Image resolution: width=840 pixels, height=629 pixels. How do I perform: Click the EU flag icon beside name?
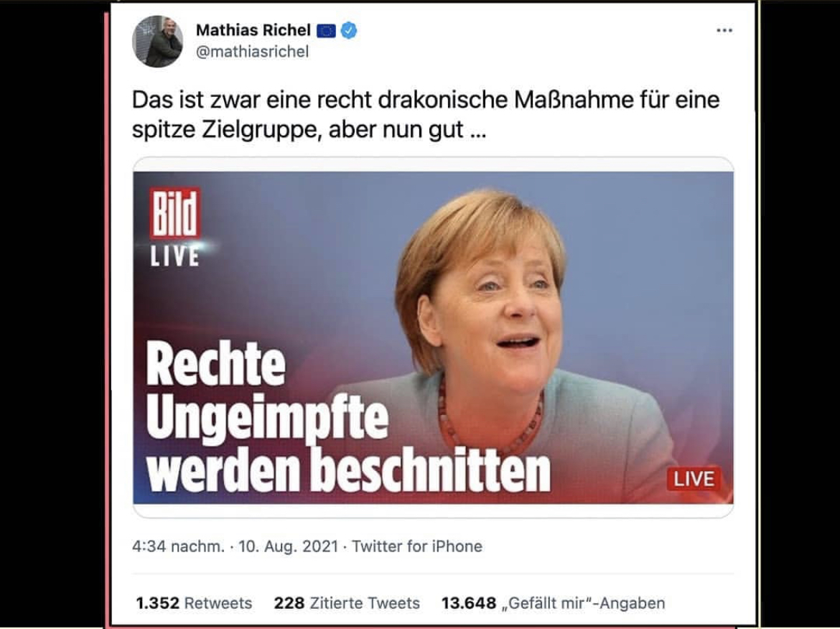(326, 31)
